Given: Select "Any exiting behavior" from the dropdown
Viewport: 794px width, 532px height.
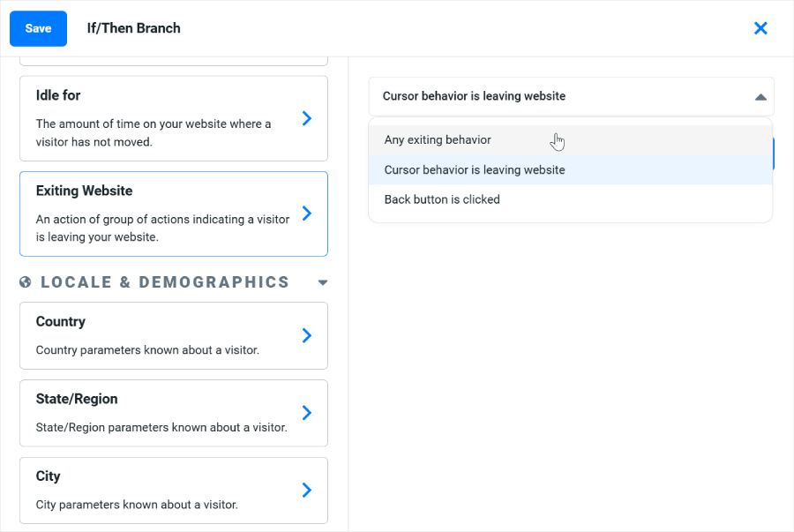Looking at the screenshot, I should pyautogui.click(x=438, y=139).
